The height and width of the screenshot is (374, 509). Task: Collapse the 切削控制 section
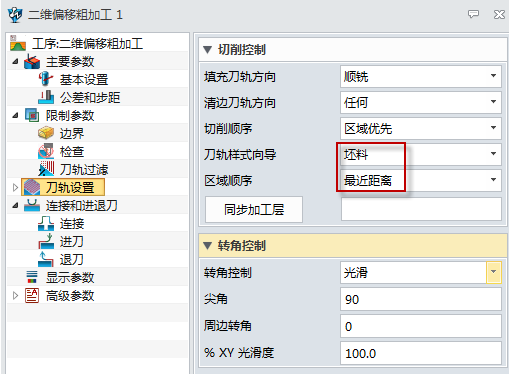point(207,50)
